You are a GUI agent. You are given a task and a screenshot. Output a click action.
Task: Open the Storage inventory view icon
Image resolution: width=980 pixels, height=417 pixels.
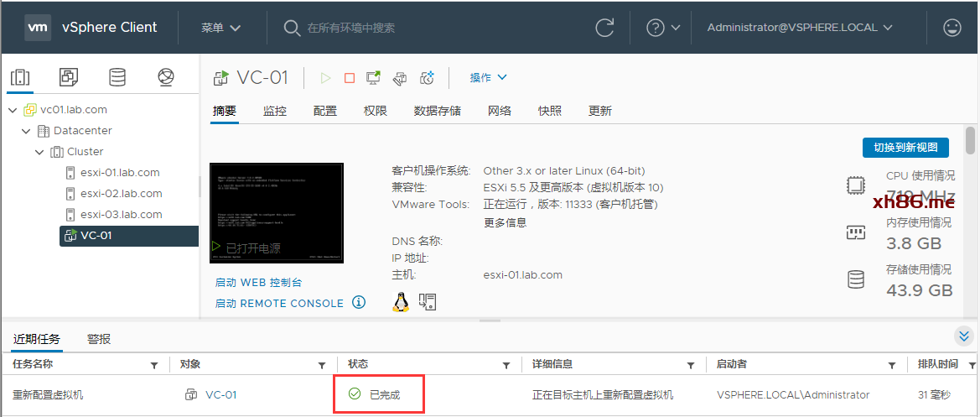coord(117,77)
